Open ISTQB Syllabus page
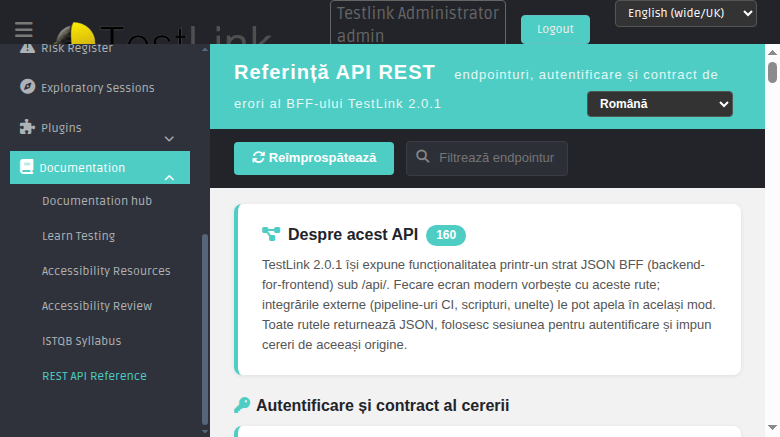 tap(82, 341)
